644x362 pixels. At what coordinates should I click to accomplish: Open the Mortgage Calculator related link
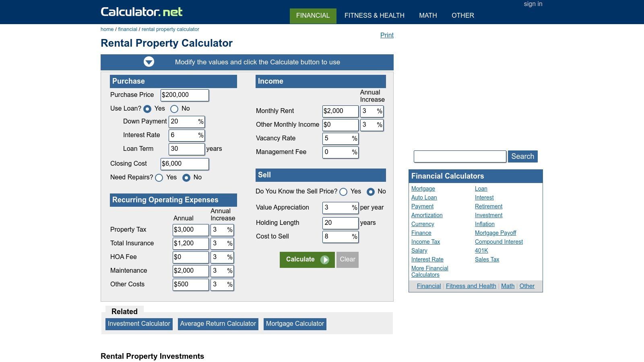(295, 324)
